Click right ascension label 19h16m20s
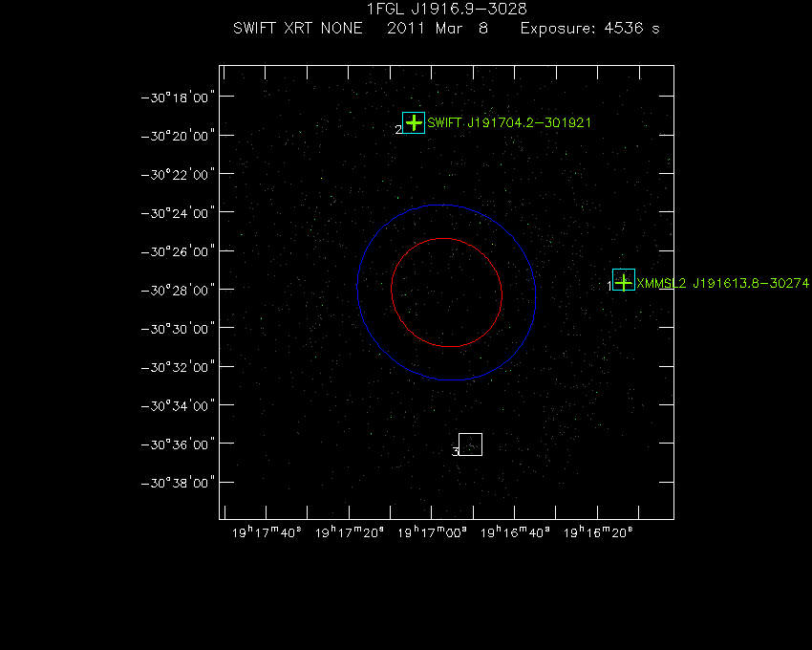 [598, 532]
